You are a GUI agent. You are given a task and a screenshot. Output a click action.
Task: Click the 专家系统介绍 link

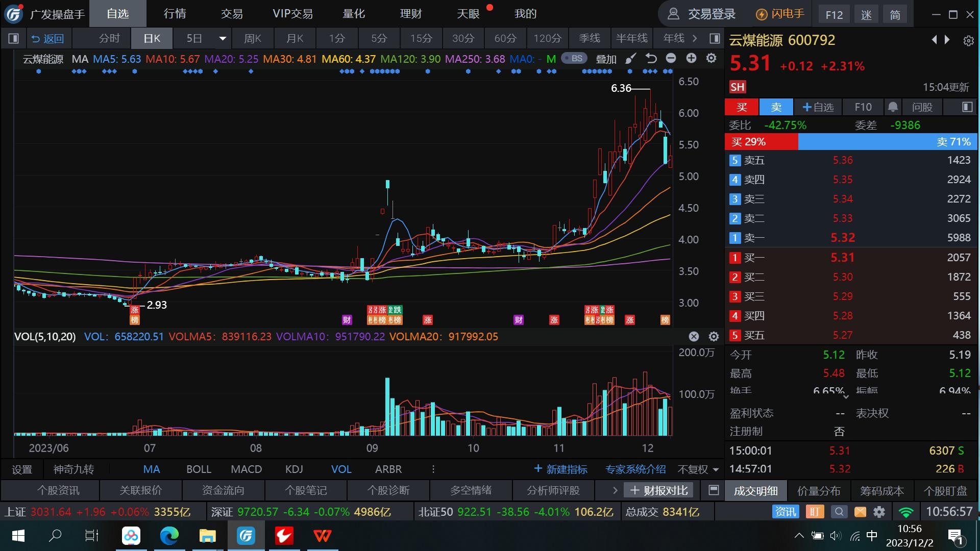[635, 469]
